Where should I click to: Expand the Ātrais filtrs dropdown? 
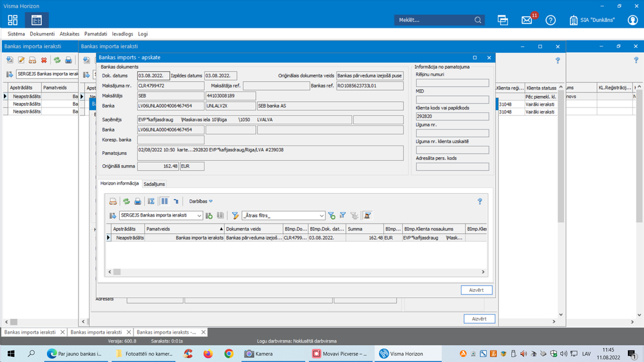point(321,216)
